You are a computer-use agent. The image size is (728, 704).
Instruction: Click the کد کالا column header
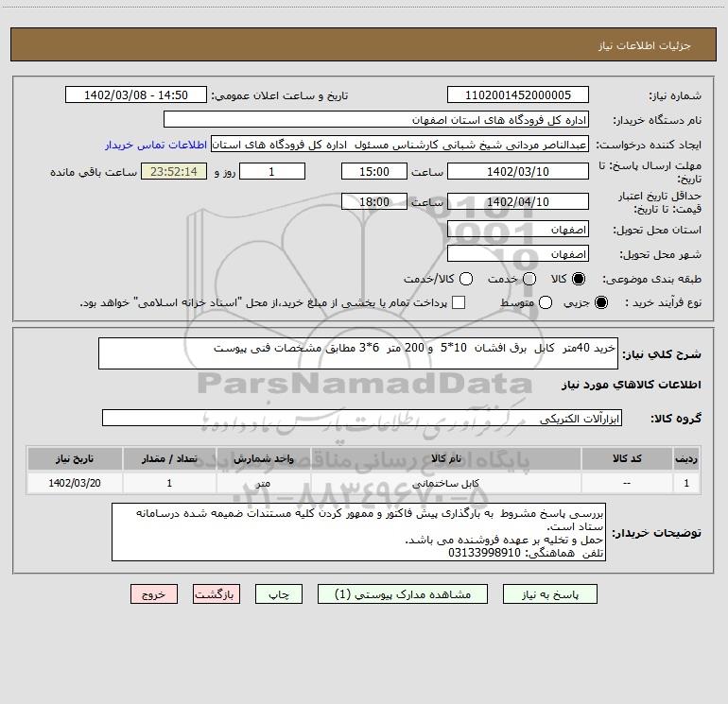point(627,458)
